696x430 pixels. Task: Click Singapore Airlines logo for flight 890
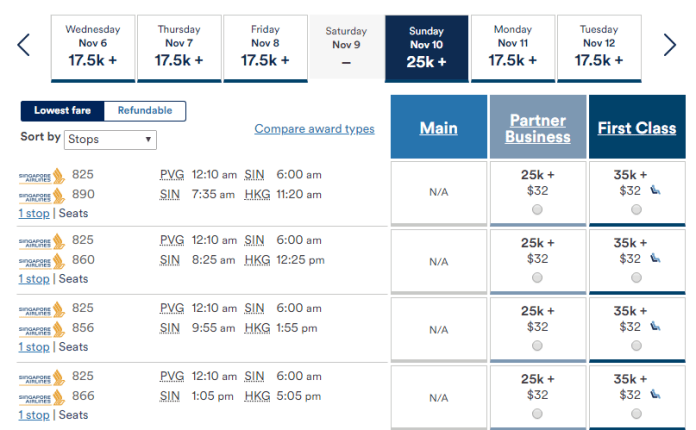41,194
